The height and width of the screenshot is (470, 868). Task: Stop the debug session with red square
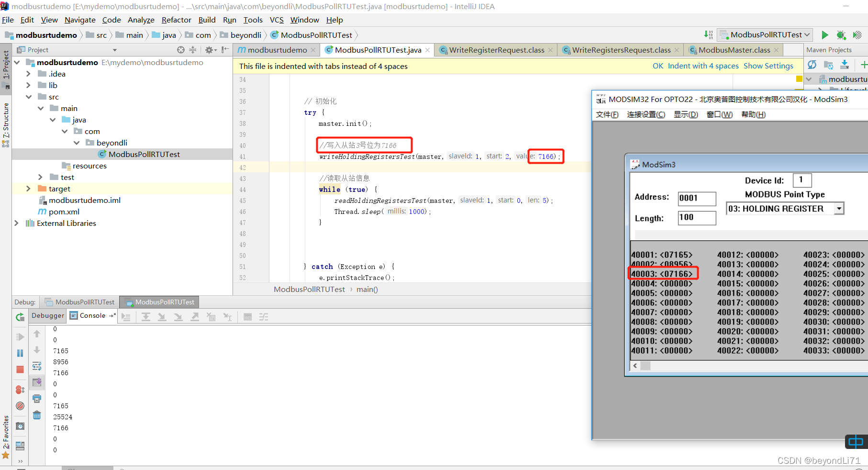click(x=20, y=369)
